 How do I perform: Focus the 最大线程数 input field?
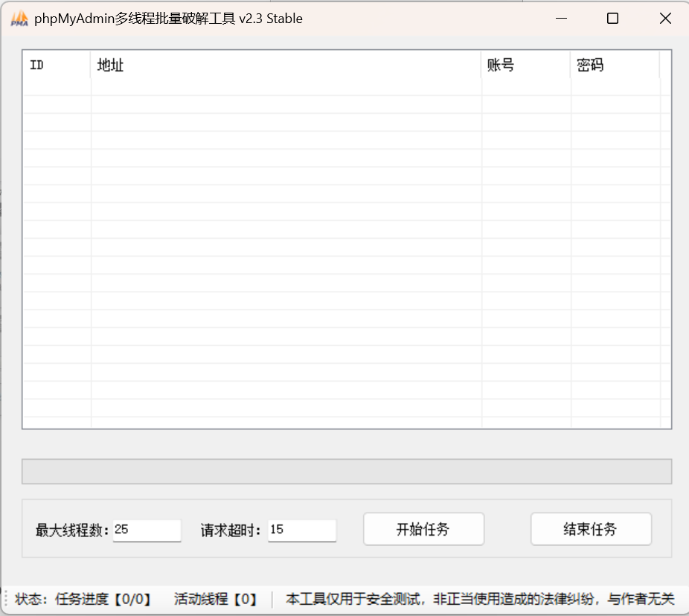(x=147, y=530)
